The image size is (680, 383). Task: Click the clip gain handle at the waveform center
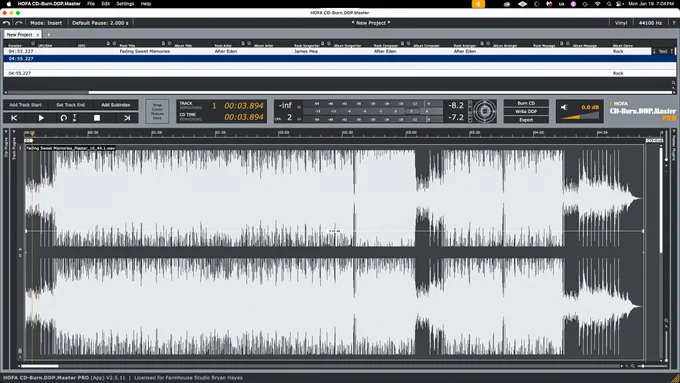pos(334,231)
